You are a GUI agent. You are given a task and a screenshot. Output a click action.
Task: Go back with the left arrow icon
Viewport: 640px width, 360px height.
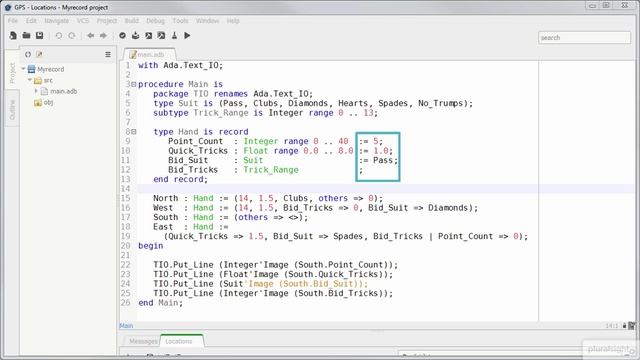(91, 36)
